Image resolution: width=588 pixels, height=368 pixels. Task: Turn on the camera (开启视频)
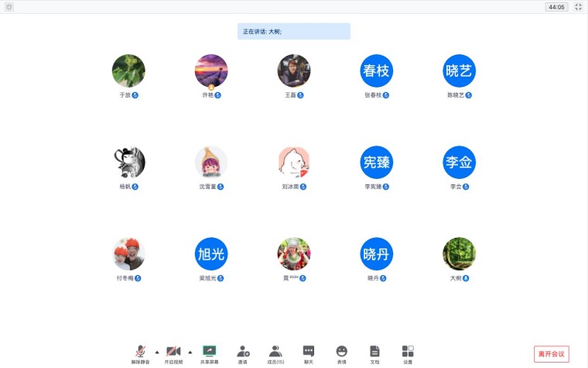coord(173,353)
